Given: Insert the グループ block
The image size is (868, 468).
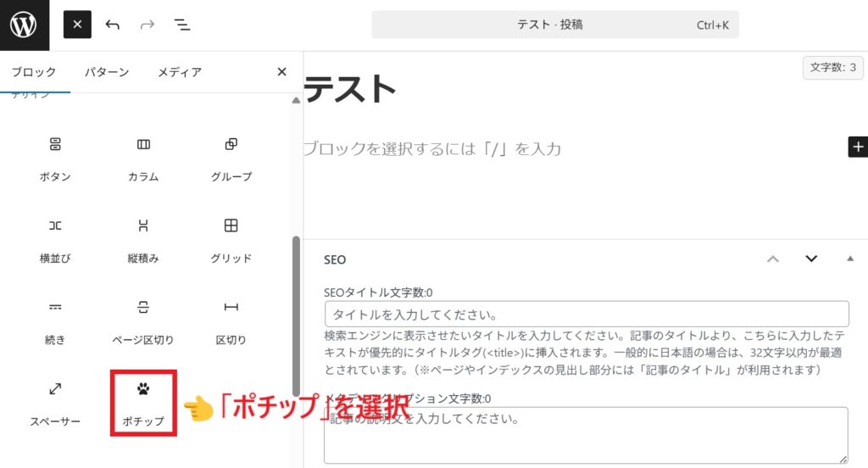Looking at the screenshot, I should coord(231,159).
